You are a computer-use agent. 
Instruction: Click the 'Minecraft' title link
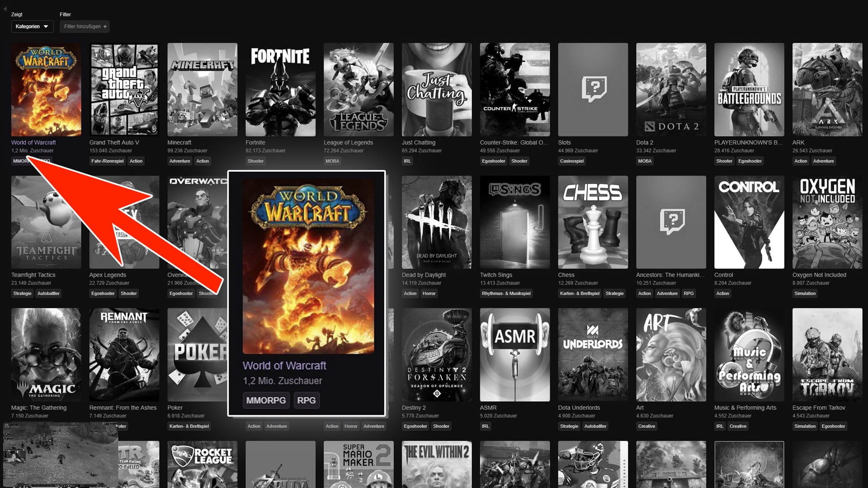click(179, 142)
